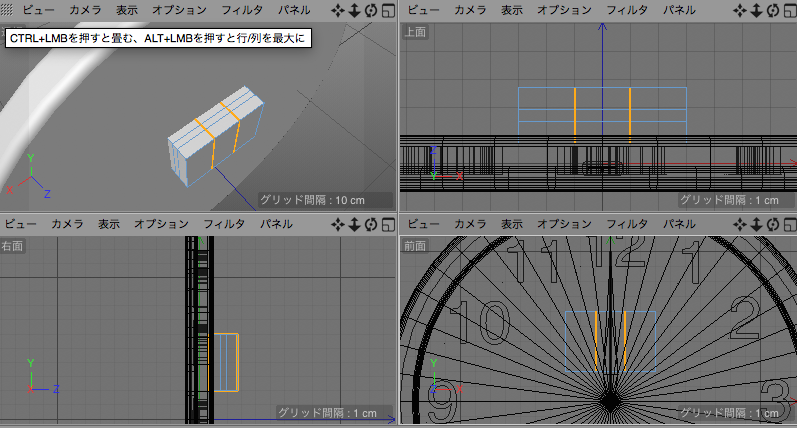Toggle maximize icon of the perspective viewport
Screen dimensions: 797x428
pos(388,10)
